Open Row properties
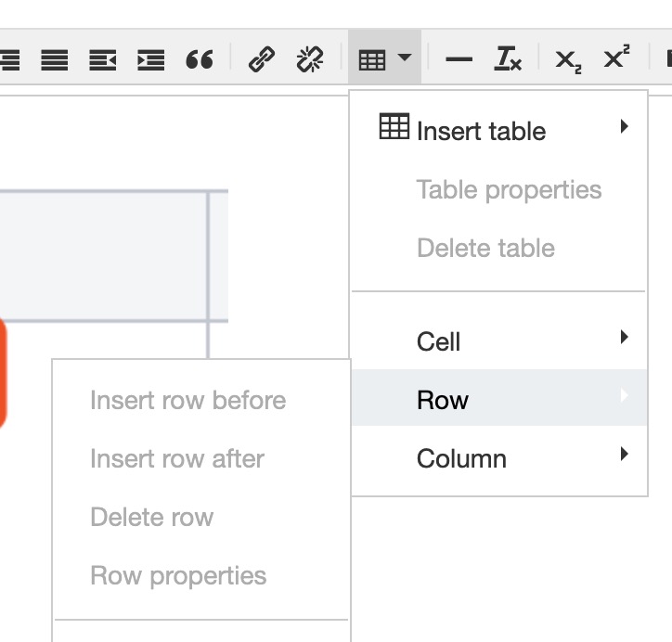The width and height of the screenshot is (672, 642). point(178,576)
